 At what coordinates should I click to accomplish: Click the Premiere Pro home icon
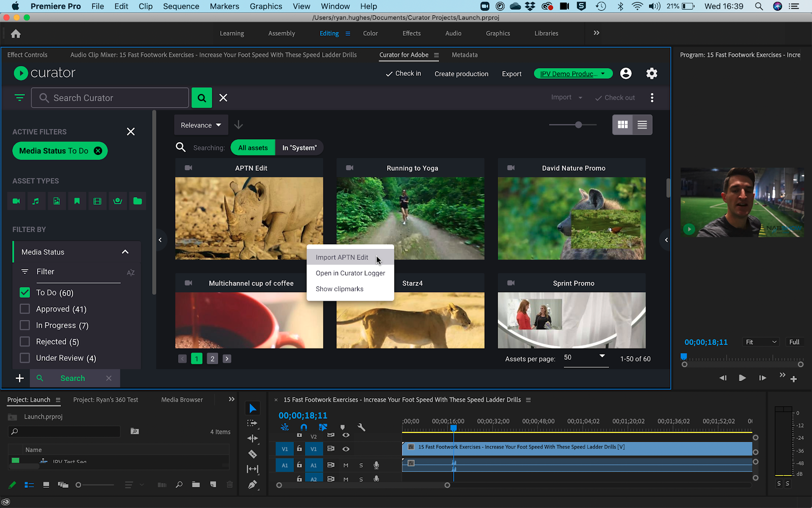point(16,34)
